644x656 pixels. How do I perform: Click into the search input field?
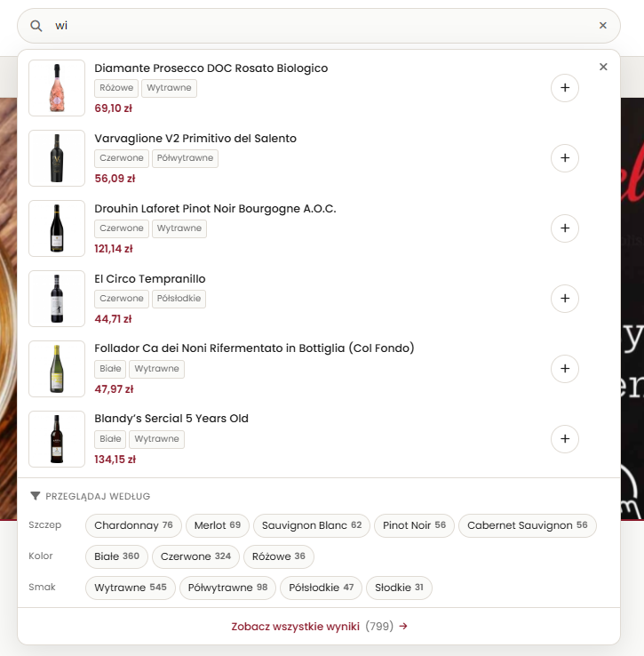click(322, 26)
